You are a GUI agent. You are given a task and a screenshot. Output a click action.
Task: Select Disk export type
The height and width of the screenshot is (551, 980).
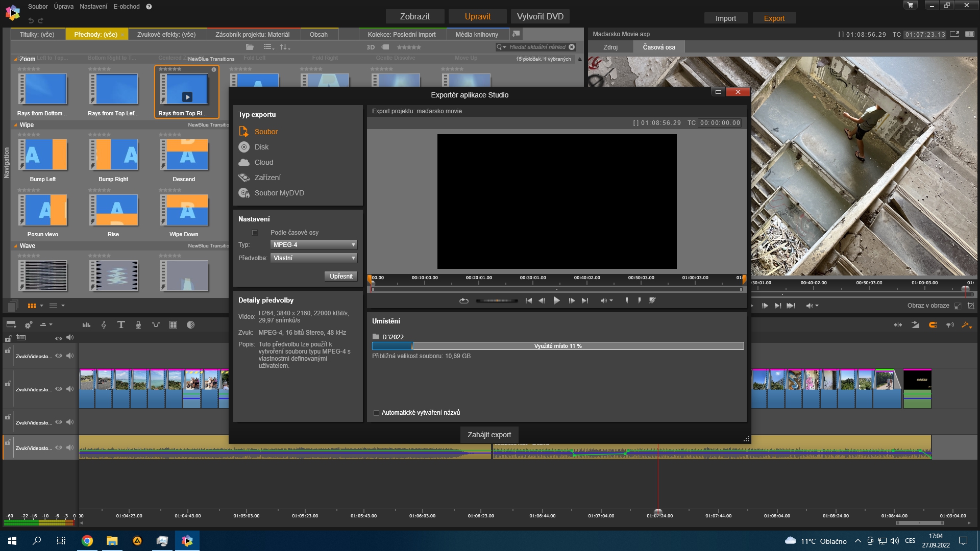[261, 147]
